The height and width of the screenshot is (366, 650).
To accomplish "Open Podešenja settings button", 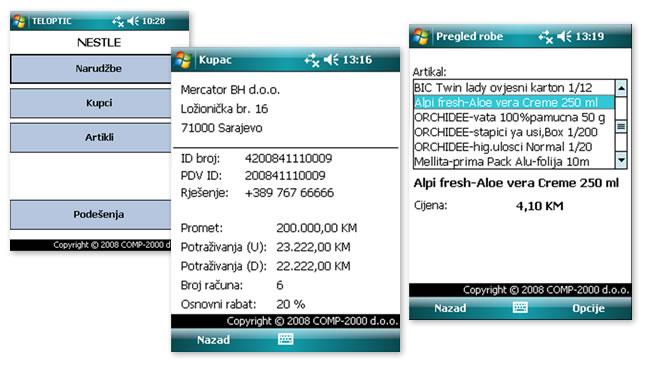I will coord(91,215).
